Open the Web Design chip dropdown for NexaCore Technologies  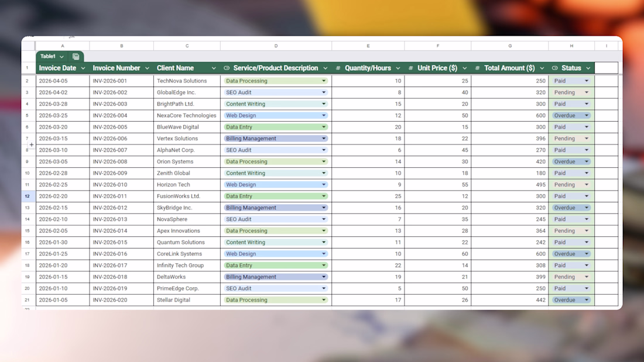(x=323, y=116)
